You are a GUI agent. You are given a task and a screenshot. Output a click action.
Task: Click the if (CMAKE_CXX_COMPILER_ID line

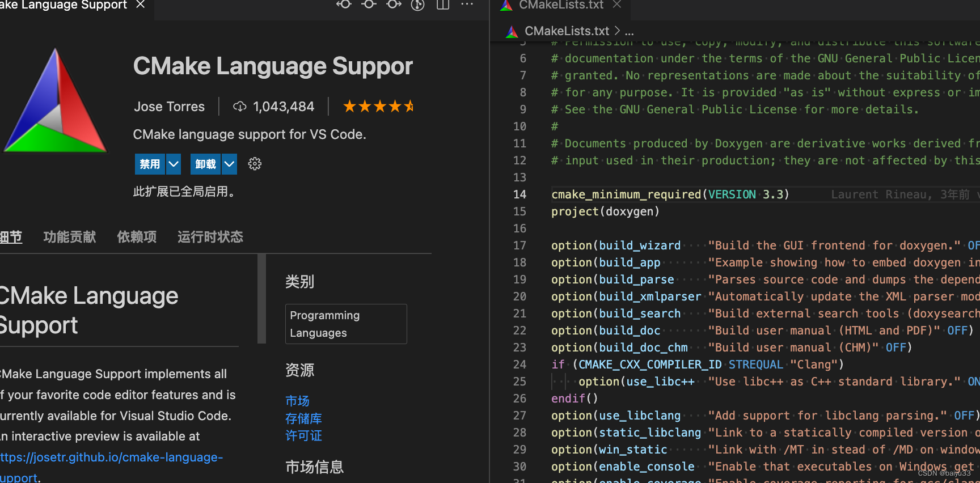coord(698,365)
